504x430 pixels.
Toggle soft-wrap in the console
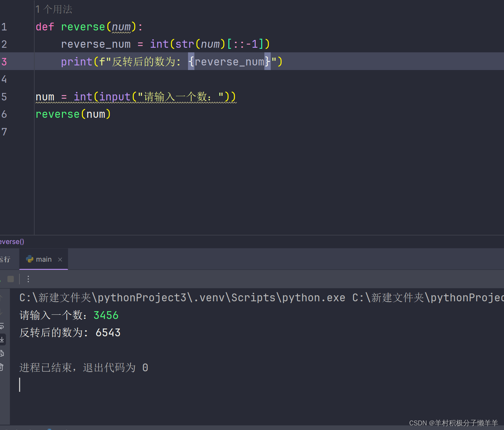click(x=2, y=326)
